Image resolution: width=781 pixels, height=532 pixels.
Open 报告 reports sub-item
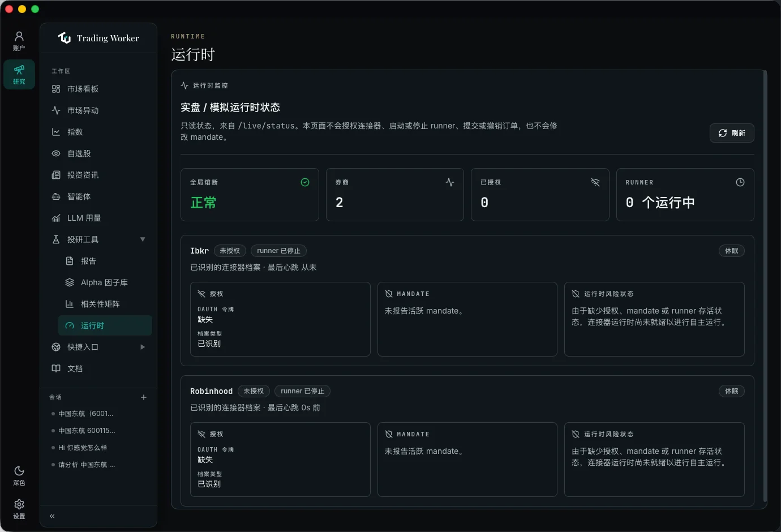(105, 261)
